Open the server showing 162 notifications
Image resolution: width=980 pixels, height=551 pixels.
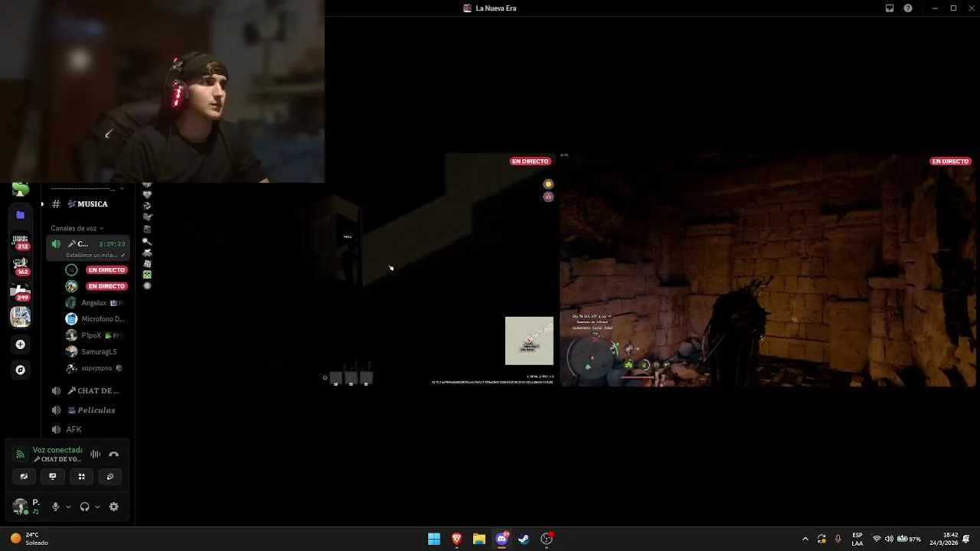(x=21, y=267)
